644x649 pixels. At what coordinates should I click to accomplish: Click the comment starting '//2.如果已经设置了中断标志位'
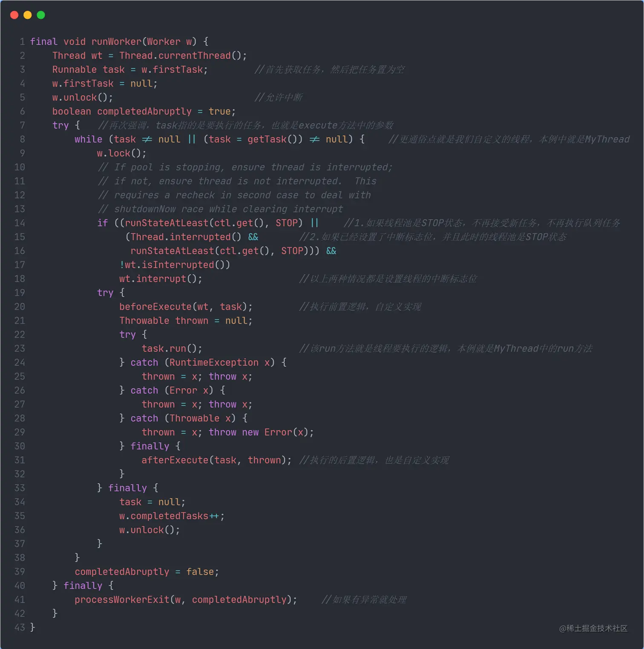[x=433, y=237]
